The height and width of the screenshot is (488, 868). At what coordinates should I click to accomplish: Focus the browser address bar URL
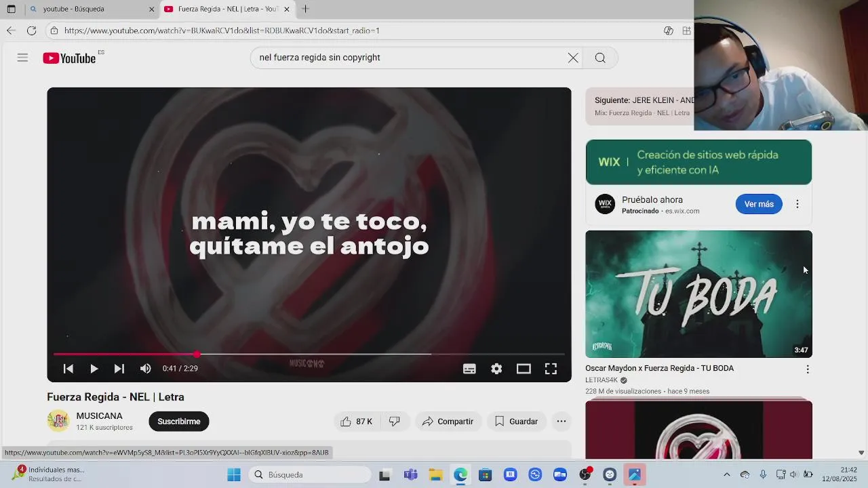pos(222,30)
